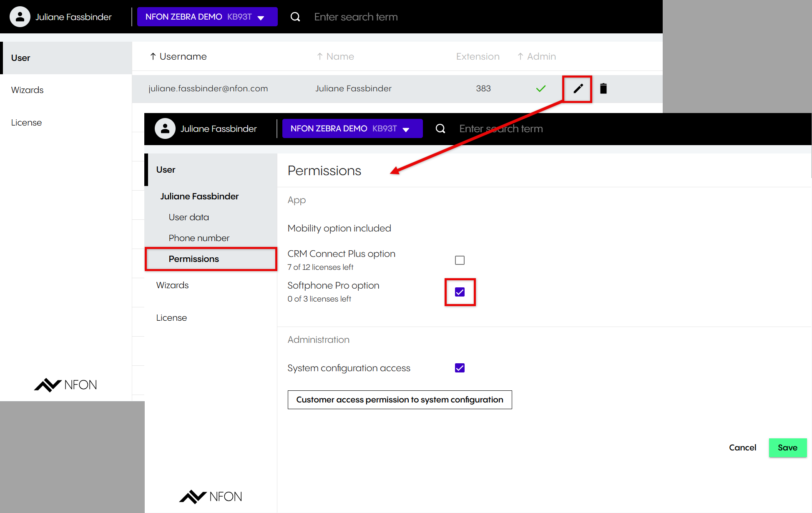Enable the CRM Connect Plus option checkbox
812x513 pixels.
click(x=460, y=260)
